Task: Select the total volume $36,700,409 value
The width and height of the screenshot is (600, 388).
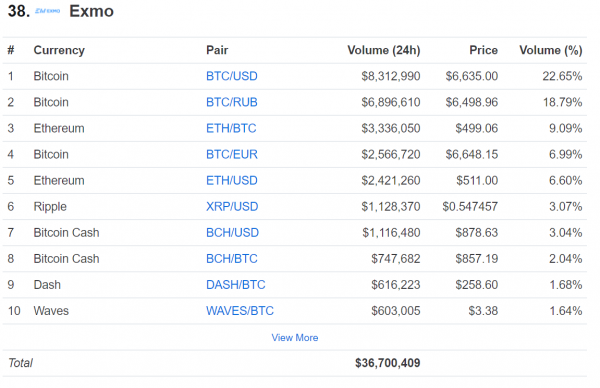Action: 388,363
